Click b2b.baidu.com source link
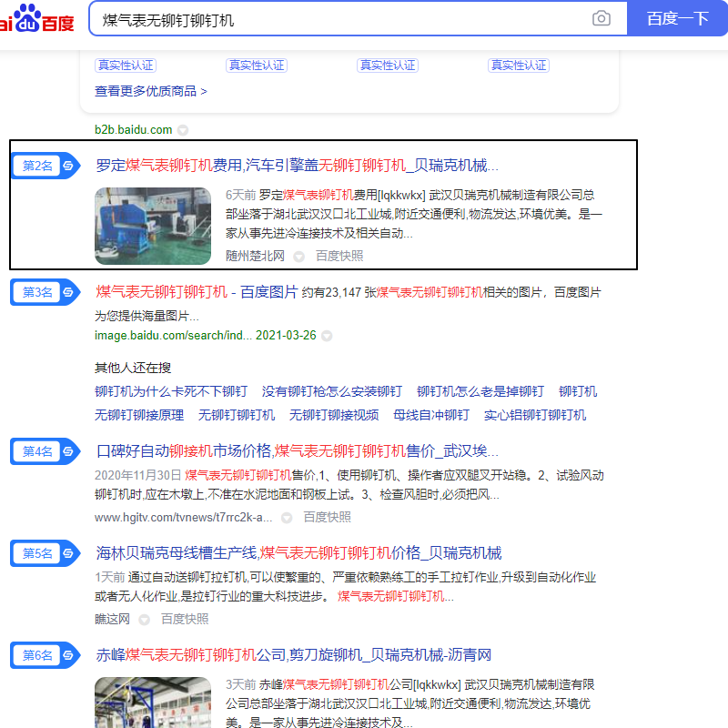Screen dimensions: 728x728 click(133, 129)
